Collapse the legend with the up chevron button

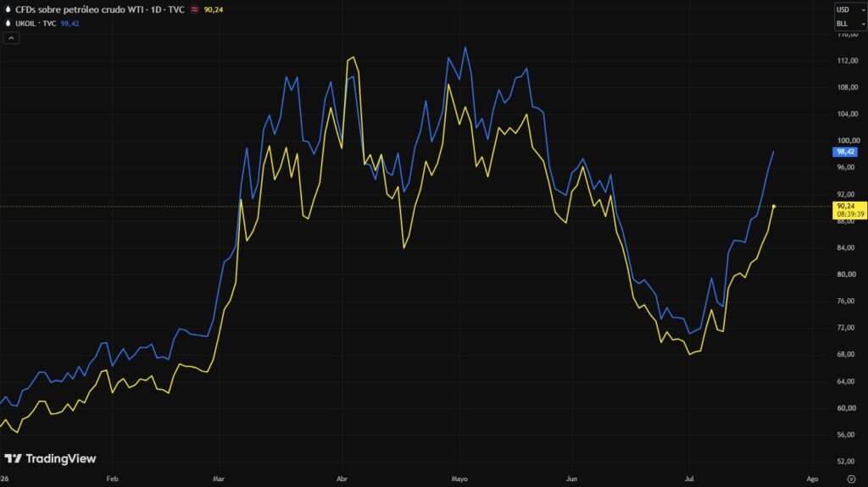[x=11, y=37]
